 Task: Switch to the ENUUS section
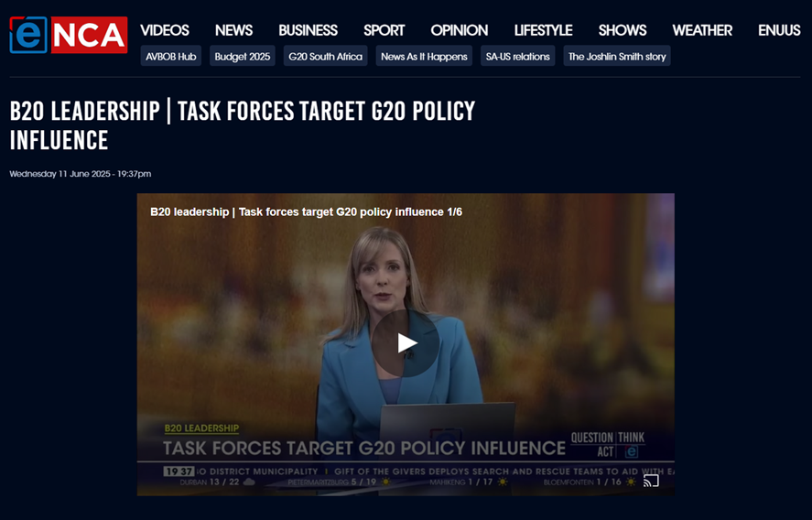pyautogui.click(x=779, y=30)
